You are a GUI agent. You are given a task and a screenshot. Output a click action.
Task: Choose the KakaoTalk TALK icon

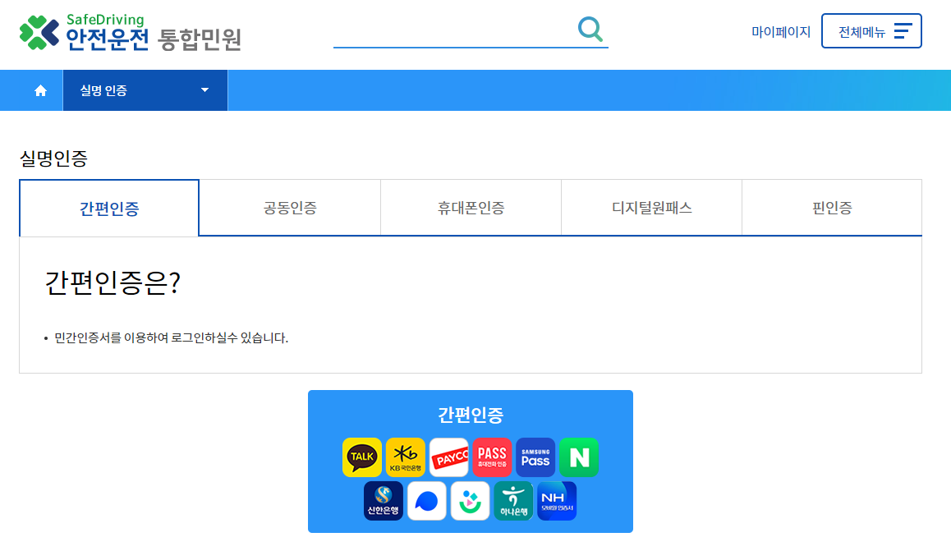[x=362, y=457]
